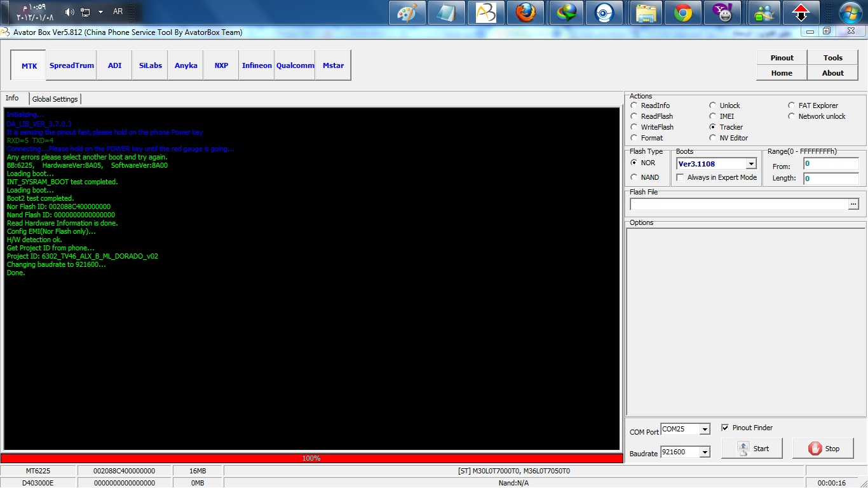The image size is (868, 488).
Task: Click the red 100% progress bar
Action: point(311,458)
